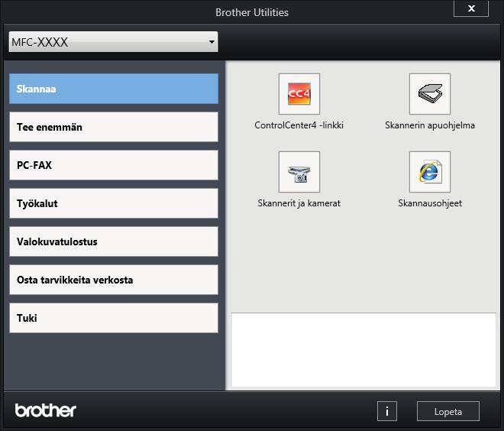
Task: Select the Skannaa menu item
Action: click(x=114, y=89)
